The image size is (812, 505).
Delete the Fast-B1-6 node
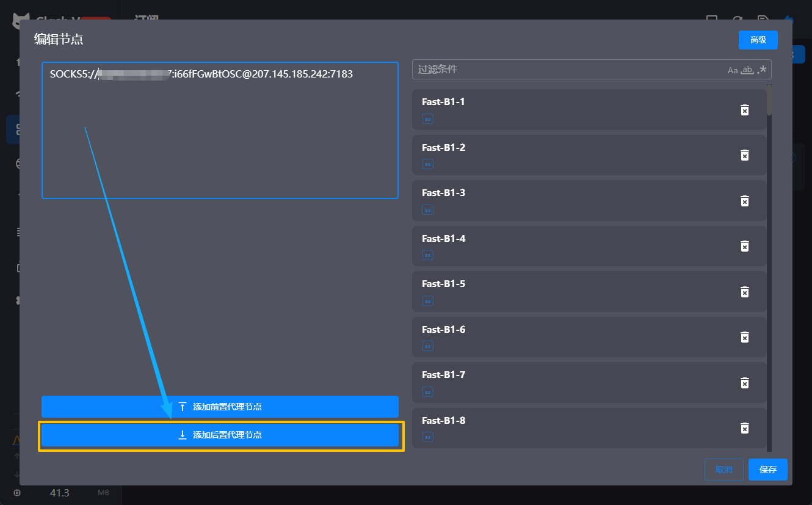click(x=745, y=337)
